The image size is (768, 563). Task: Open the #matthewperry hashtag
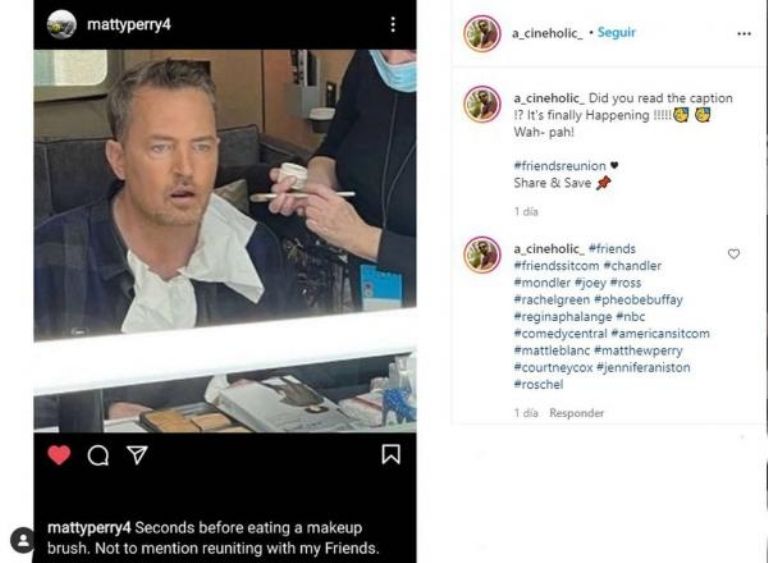coord(638,350)
